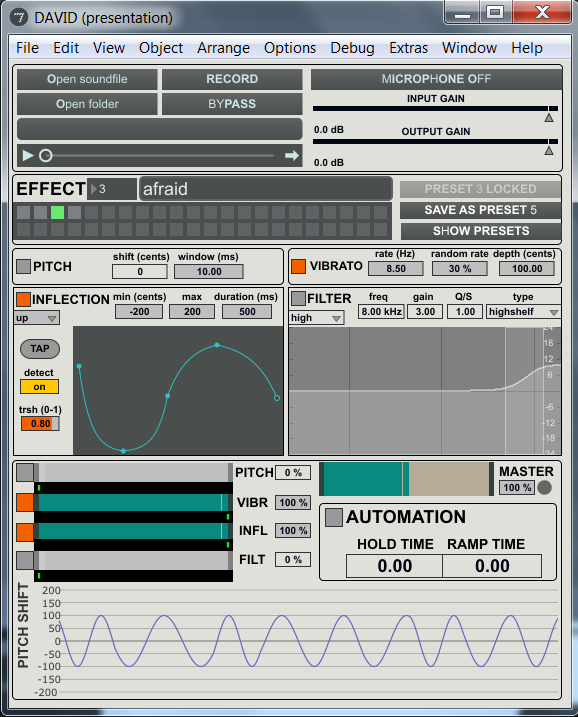
Task: Toggle the orange box beside the VIBR mix slider
Action: click(25, 502)
